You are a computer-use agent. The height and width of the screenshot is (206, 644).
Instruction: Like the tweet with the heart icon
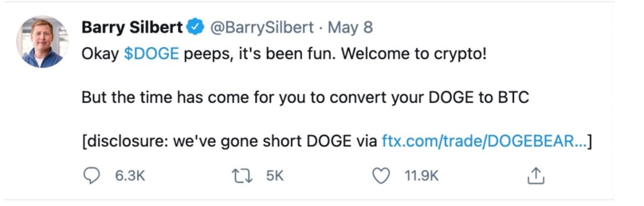(x=381, y=175)
